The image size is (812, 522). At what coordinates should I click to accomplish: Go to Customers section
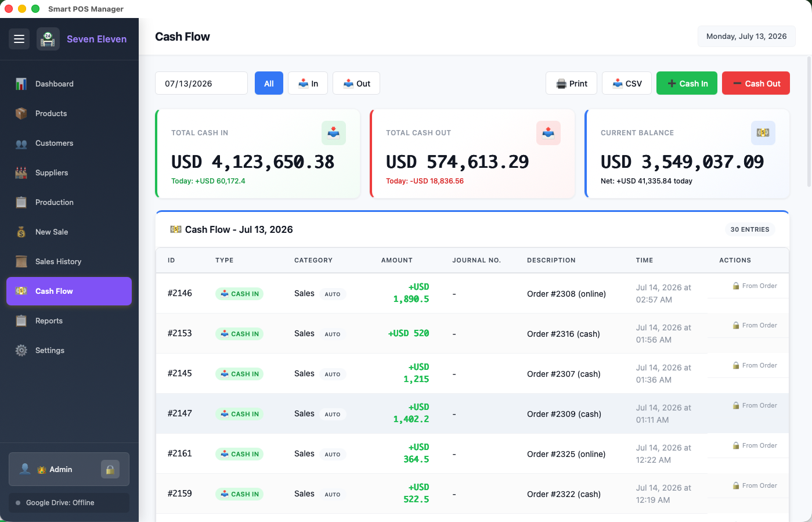[x=69, y=143]
